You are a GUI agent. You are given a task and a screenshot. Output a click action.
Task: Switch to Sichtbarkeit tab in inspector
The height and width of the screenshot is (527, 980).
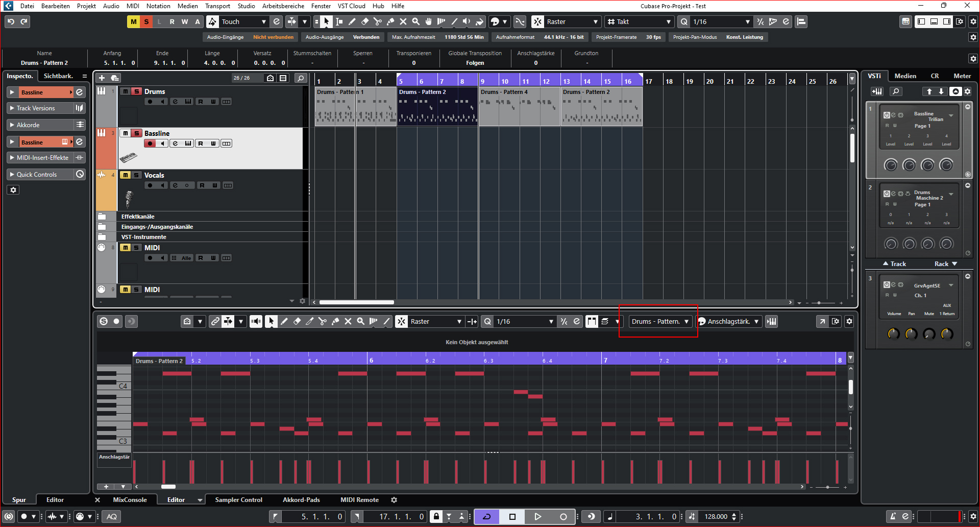point(58,76)
